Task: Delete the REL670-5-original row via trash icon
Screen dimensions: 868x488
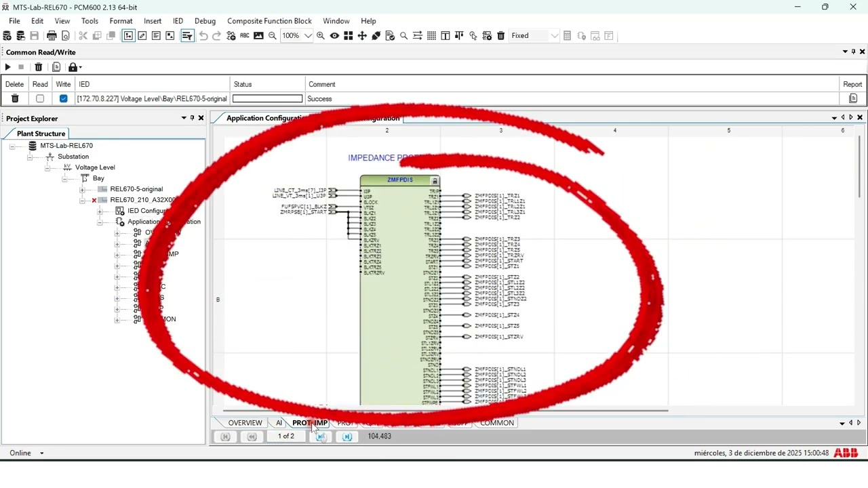Action: click(x=15, y=99)
